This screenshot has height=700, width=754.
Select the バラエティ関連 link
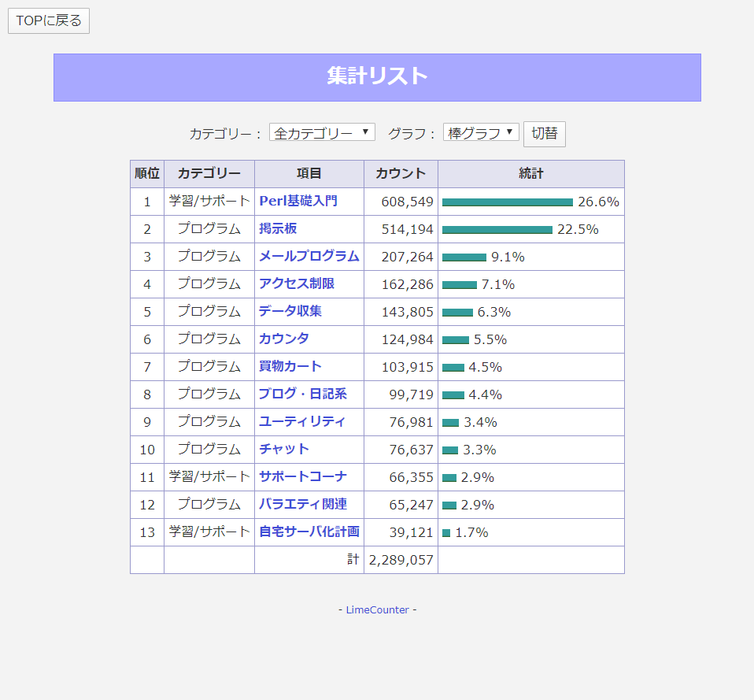tap(303, 505)
